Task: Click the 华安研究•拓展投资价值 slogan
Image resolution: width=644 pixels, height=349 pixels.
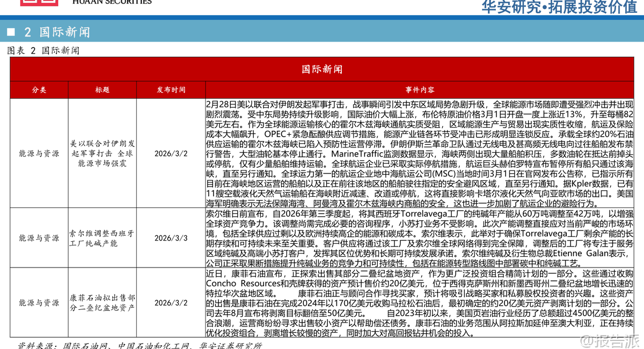Action: (x=558, y=6)
